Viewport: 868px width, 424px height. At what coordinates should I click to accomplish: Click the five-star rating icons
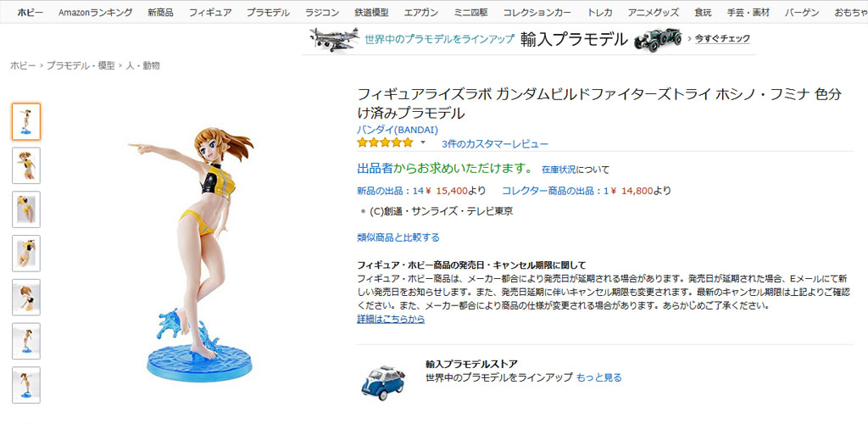coord(386,142)
